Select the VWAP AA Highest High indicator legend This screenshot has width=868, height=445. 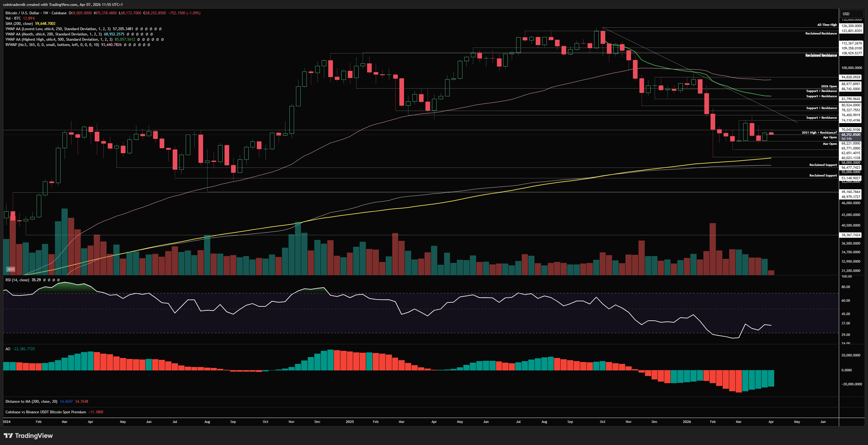click(x=59, y=39)
